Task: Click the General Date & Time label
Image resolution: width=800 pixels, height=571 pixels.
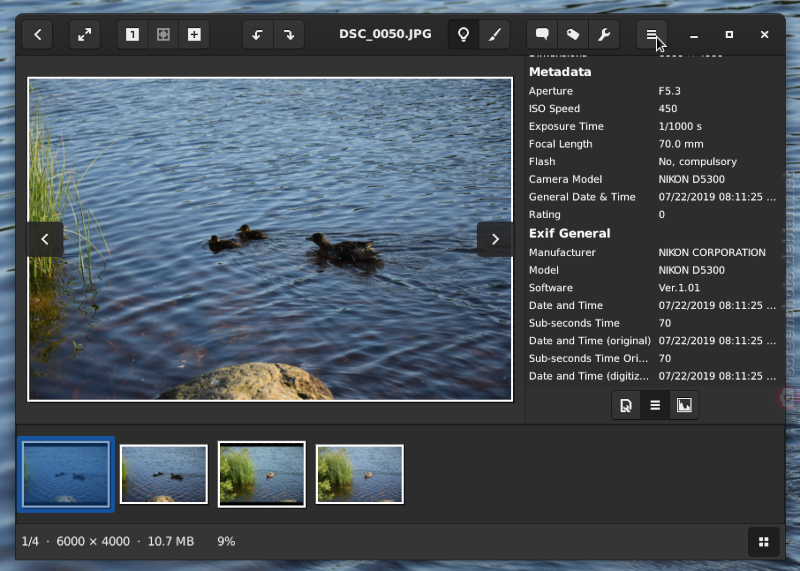Action: point(582,197)
